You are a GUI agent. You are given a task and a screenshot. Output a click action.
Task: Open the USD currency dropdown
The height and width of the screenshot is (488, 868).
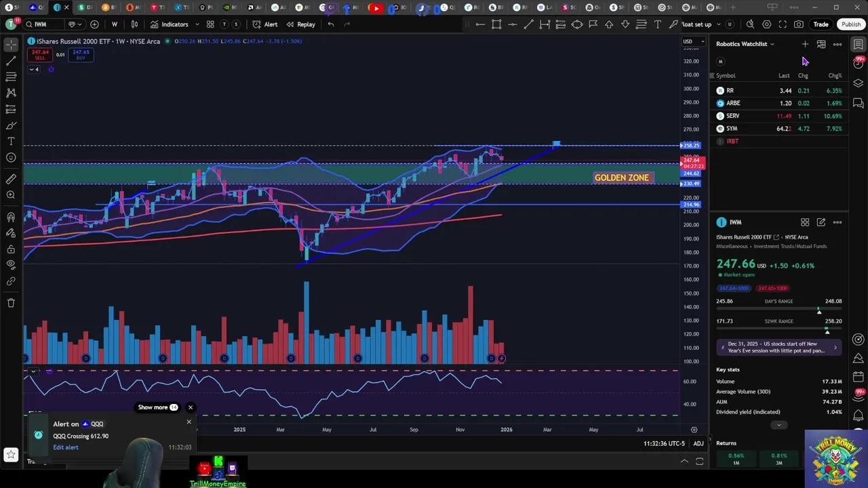coord(693,41)
